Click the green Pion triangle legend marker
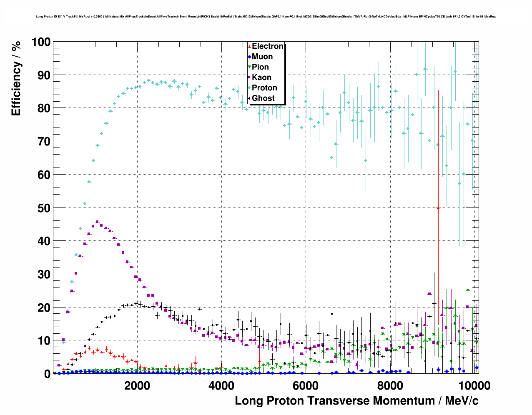This screenshot has width=532, height=415. pyautogui.click(x=249, y=67)
